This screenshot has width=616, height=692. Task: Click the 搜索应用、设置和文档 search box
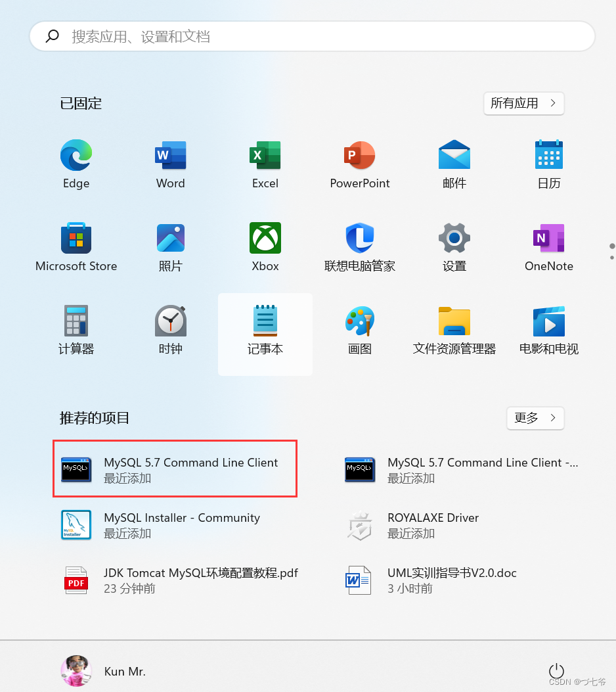(x=312, y=36)
